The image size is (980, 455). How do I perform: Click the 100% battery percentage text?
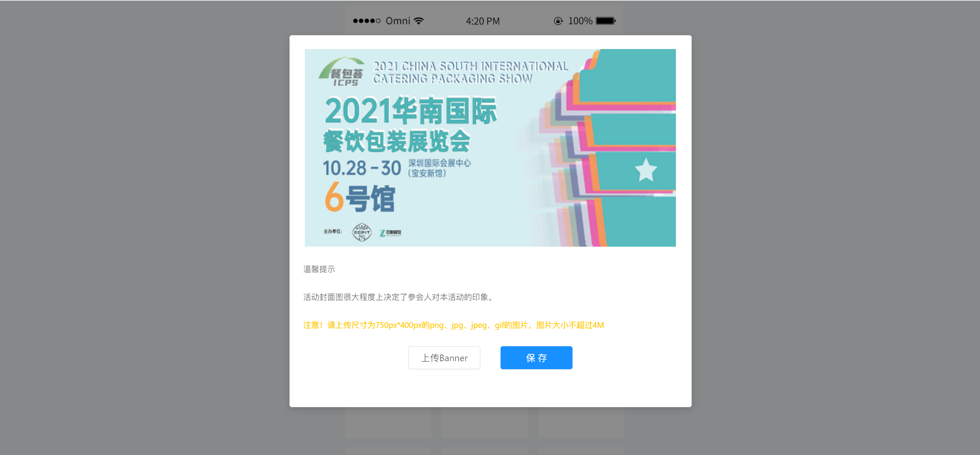click(580, 21)
